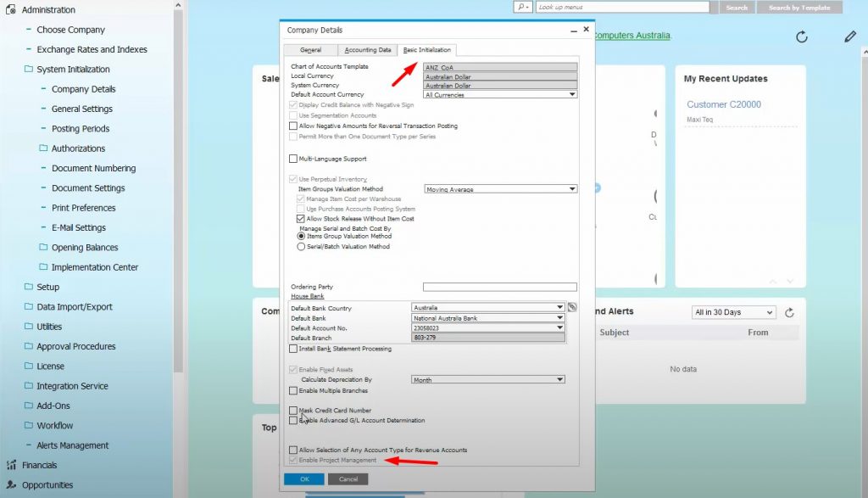This screenshot has height=498, width=868.
Task: Refresh the Alerts panel
Action: coord(790,312)
